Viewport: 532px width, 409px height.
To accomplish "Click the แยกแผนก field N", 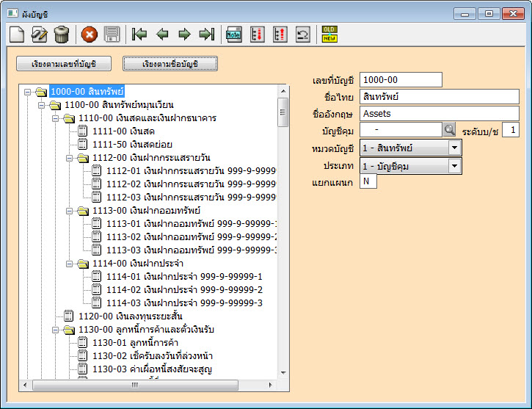I will [x=368, y=181].
